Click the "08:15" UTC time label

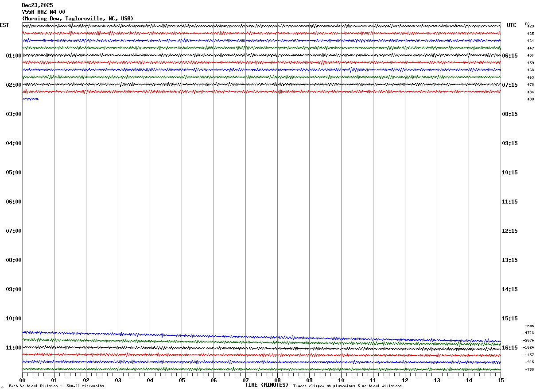(x=510, y=114)
